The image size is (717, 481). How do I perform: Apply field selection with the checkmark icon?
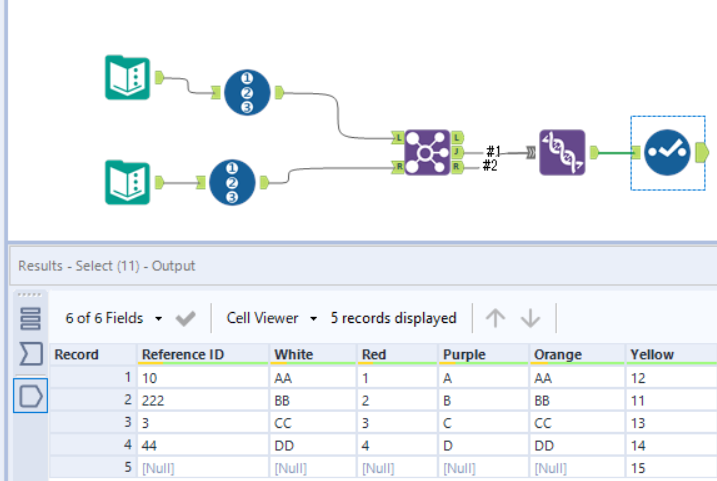185,318
